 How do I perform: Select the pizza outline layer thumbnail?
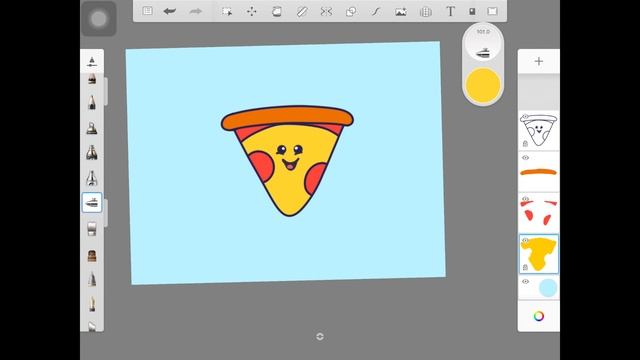coord(539,130)
